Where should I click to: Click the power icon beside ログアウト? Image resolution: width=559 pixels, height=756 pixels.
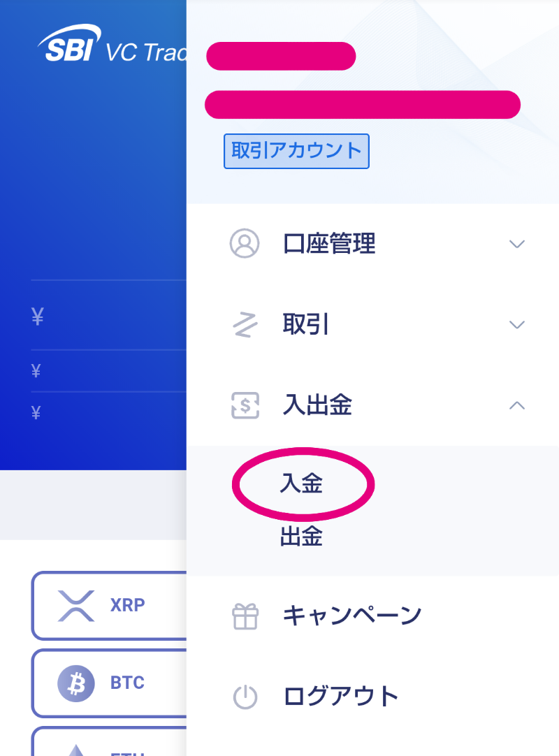[x=245, y=695]
